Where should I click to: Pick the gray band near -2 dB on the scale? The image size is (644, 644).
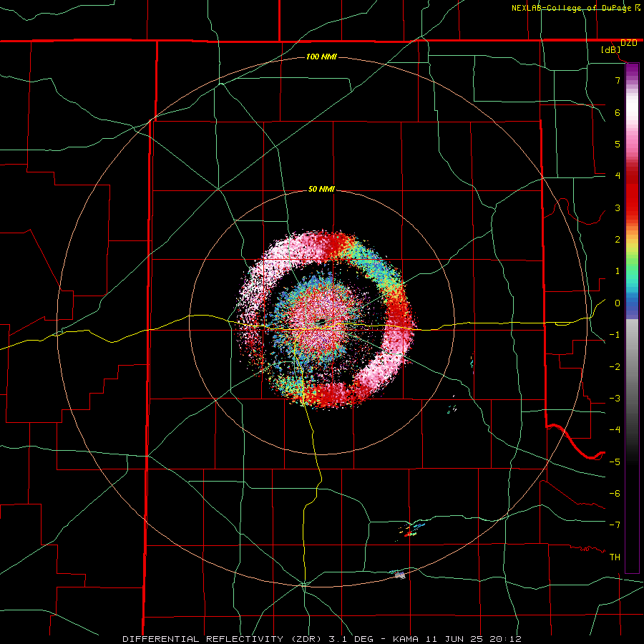click(632, 367)
